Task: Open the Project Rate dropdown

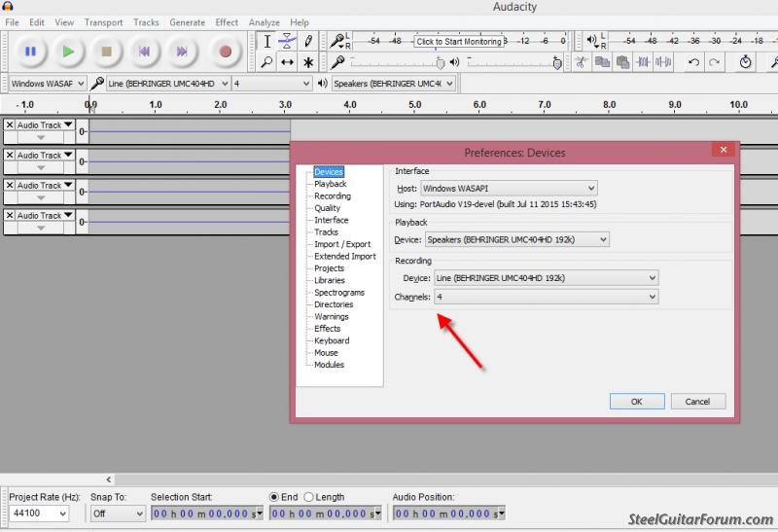Action: (x=39, y=514)
